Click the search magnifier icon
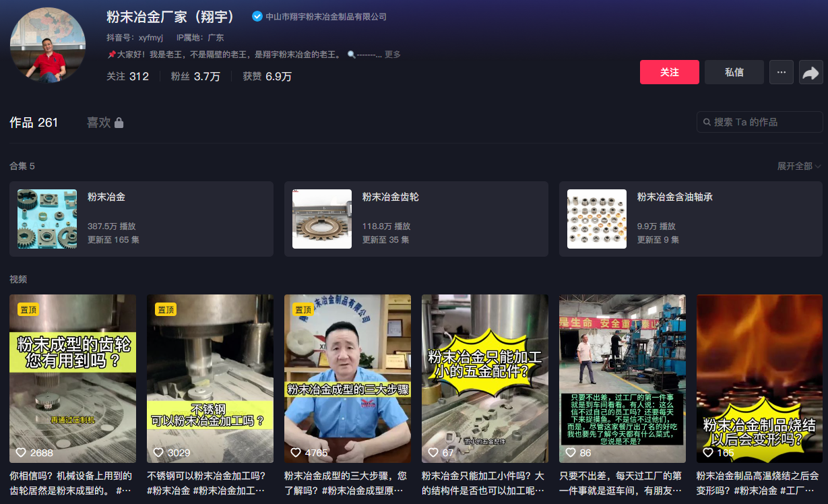Screen dimensions: 828x504 (x=707, y=122)
